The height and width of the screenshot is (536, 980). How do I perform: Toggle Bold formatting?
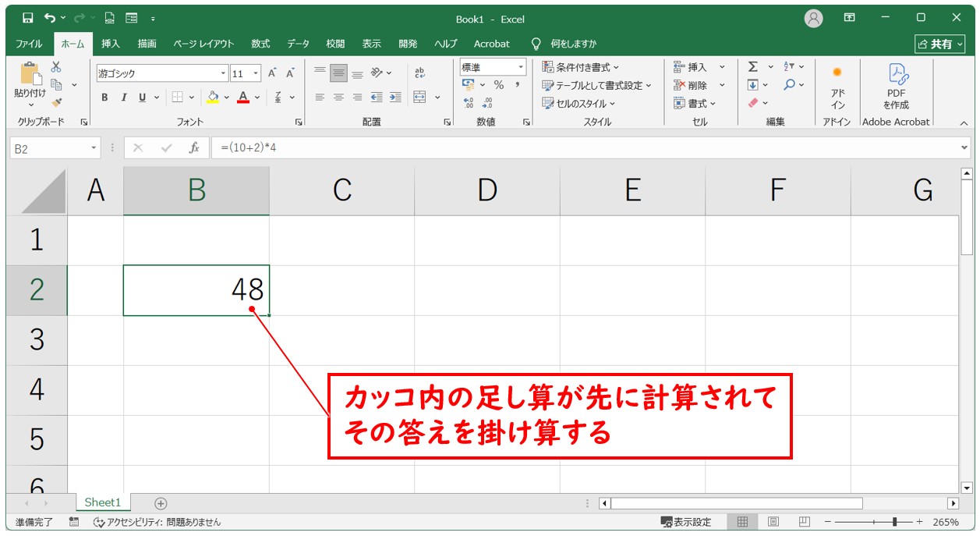click(104, 98)
